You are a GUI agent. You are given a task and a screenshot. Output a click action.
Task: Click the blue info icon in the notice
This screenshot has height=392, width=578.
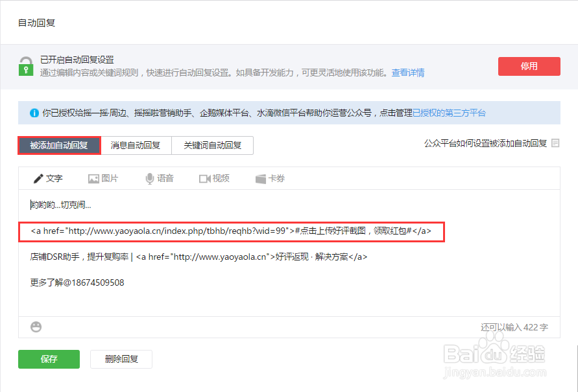pyautogui.click(x=34, y=113)
